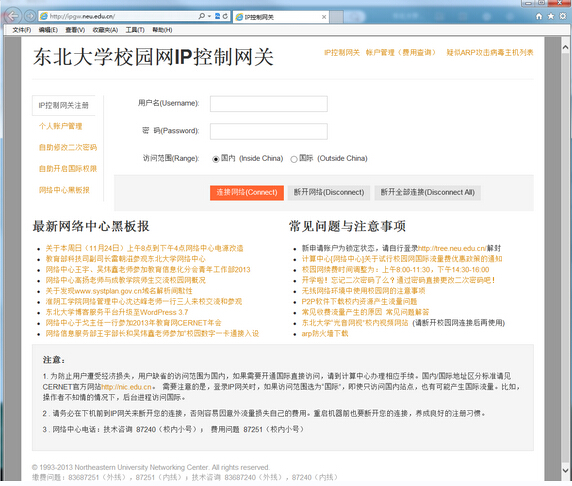Open news 网络中心高扬老师 exchange link

click(125, 280)
